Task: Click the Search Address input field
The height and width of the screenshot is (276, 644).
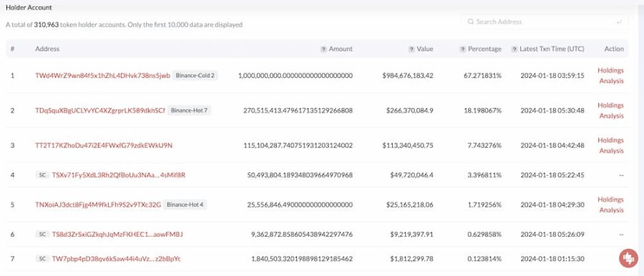Action: click(x=545, y=21)
